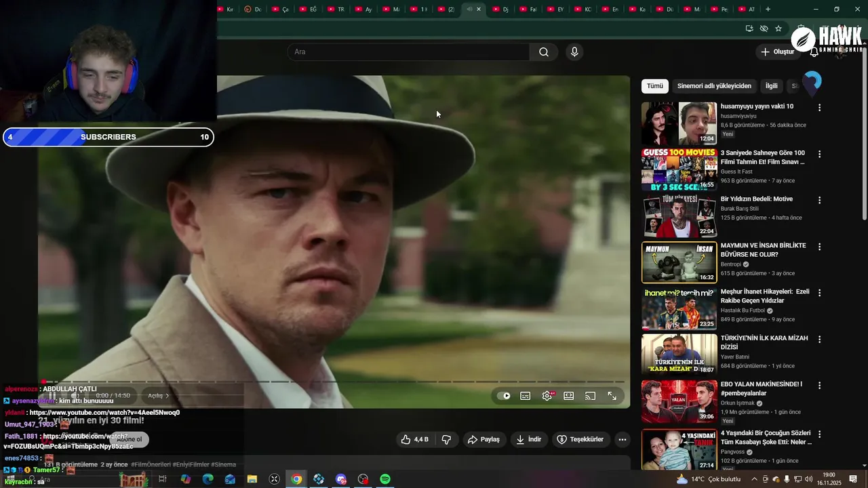Viewport: 868px width, 488px height.
Task: Select the İlgili filter chip
Action: click(772, 86)
